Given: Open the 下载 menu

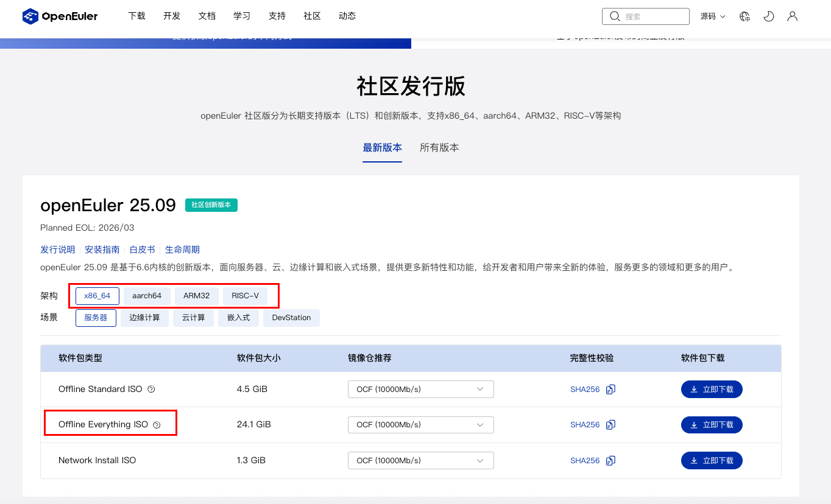Looking at the screenshot, I should pos(137,16).
